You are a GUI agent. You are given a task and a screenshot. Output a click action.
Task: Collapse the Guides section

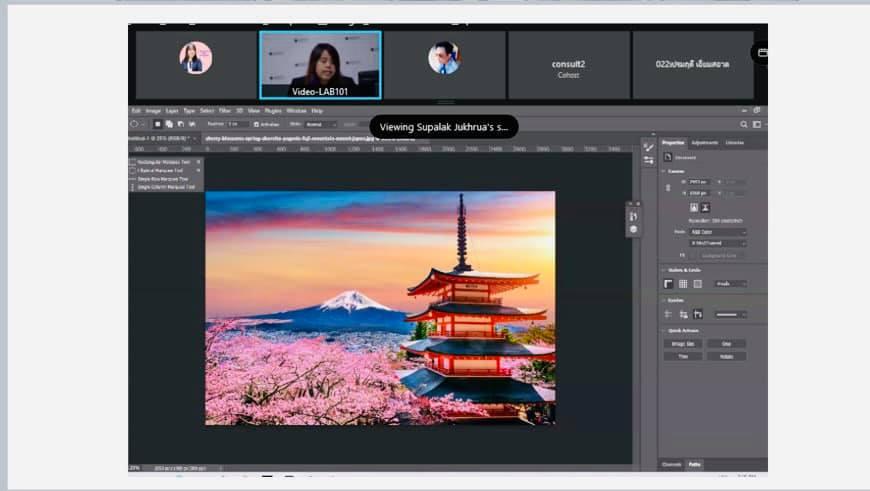pos(664,300)
